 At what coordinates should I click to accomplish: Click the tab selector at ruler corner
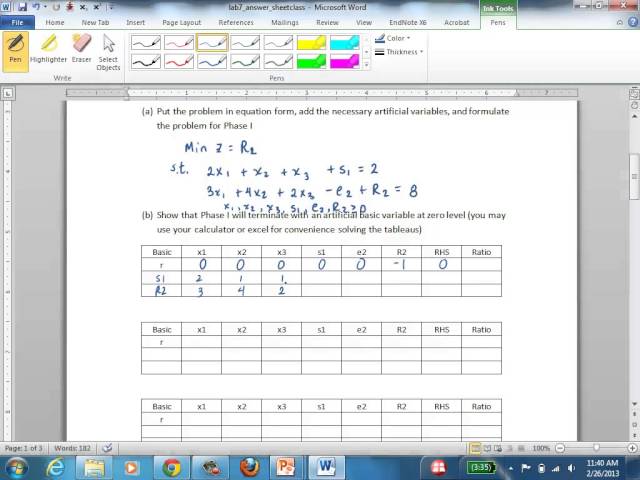pos(8,93)
